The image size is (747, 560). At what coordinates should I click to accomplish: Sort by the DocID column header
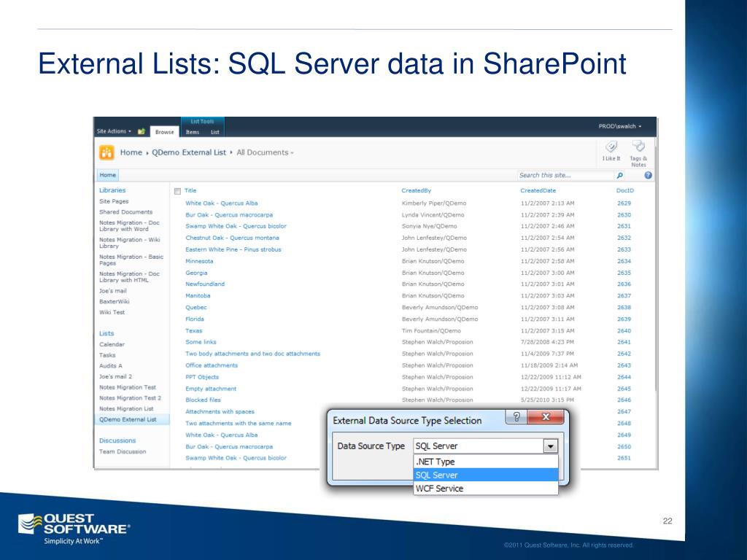click(x=624, y=190)
